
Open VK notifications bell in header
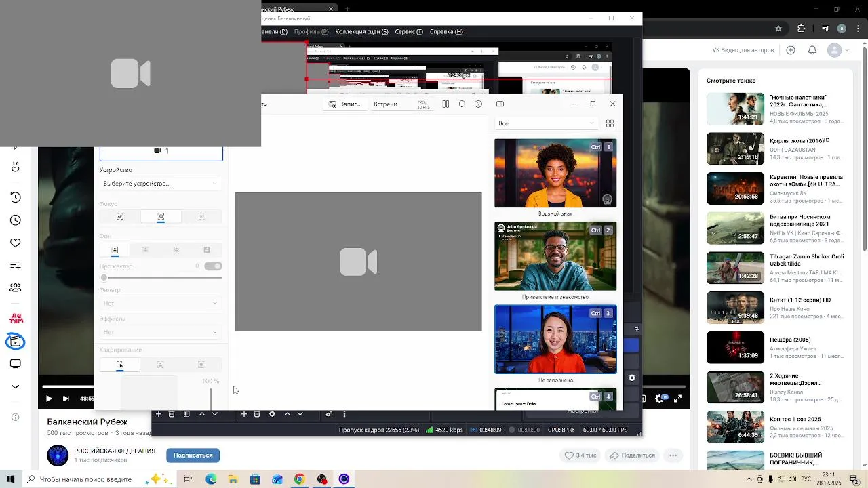coord(812,50)
